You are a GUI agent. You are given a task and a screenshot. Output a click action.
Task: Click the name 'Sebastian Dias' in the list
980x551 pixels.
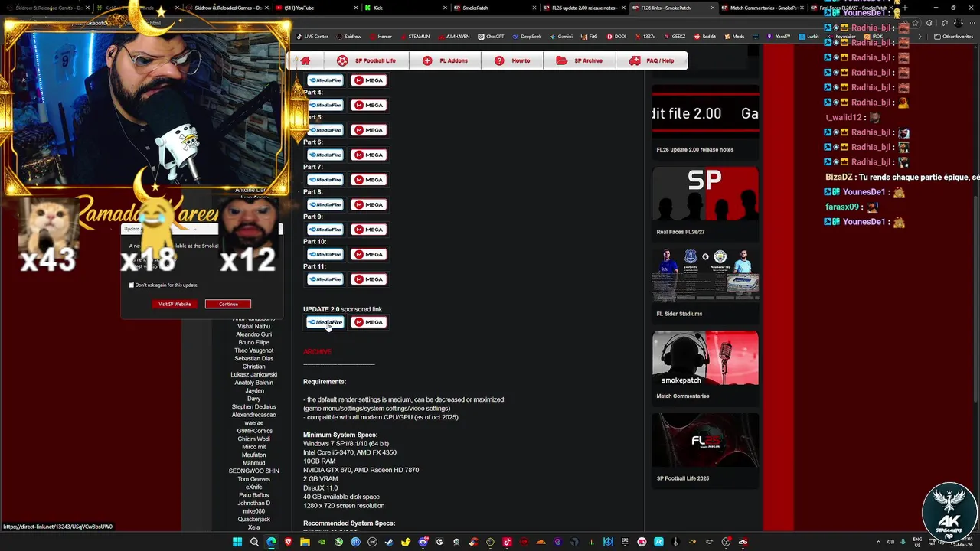tap(253, 358)
